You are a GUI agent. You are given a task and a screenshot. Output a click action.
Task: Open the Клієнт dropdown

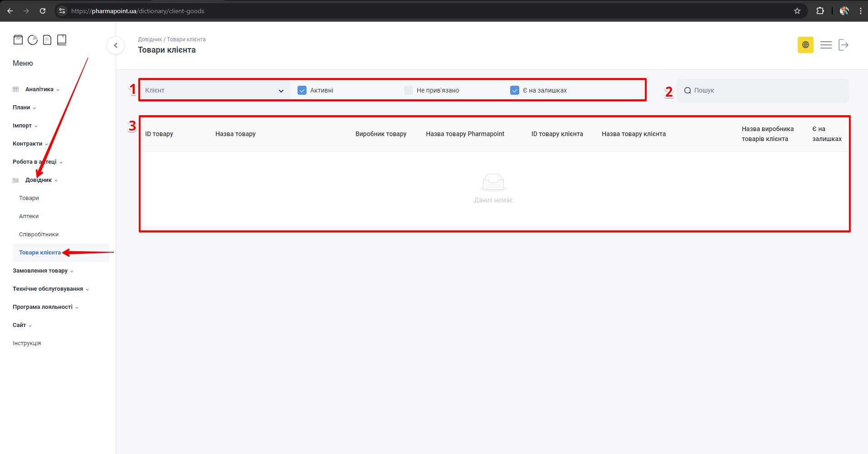point(214,90)
